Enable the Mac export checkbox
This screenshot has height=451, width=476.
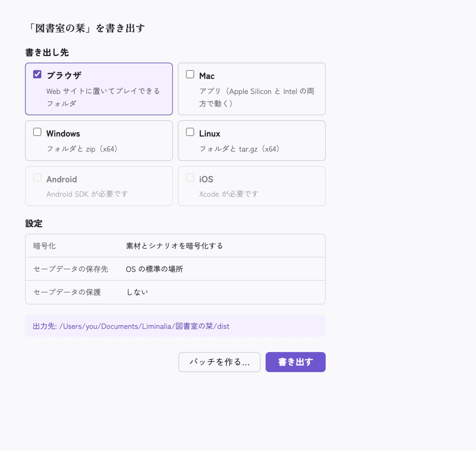click(x=190, y=74)
